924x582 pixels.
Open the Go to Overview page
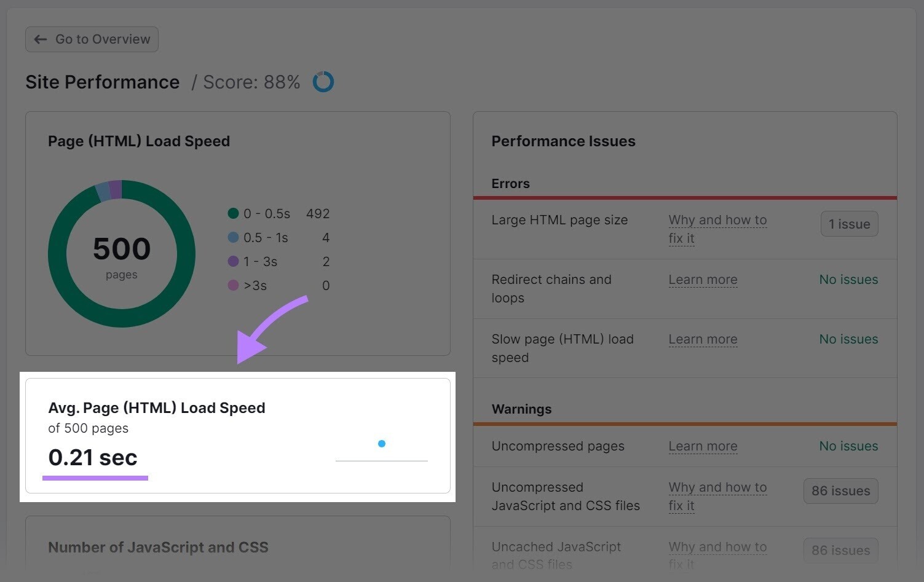(x=92, y=39)
